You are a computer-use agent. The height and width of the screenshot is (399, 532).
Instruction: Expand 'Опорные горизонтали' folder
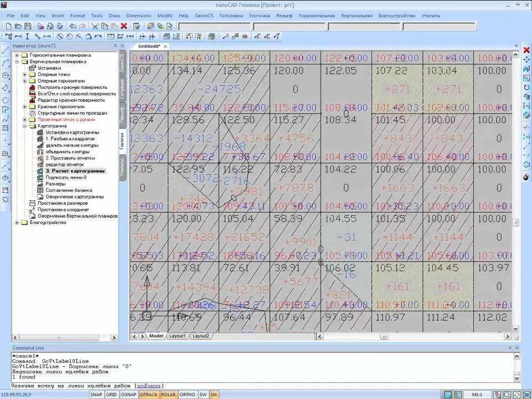click(x=25, y=81)
